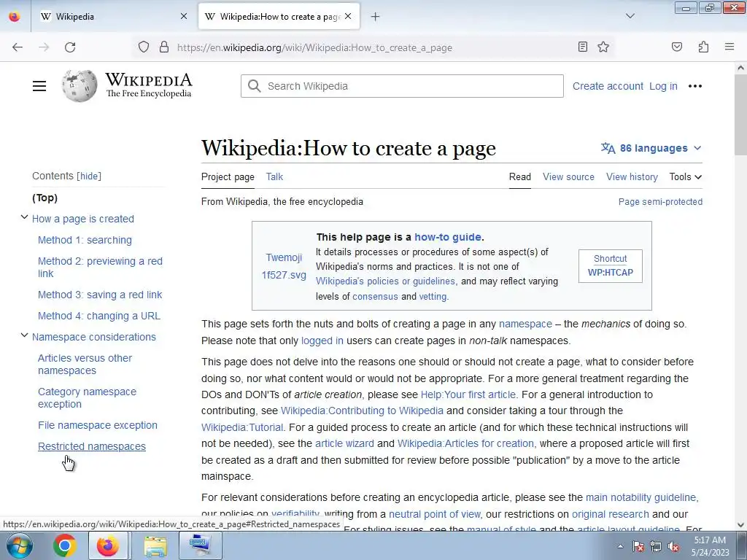Select the Project page tab
The width and height of the screenshot is (747, 560).
(x=228, y=176)
